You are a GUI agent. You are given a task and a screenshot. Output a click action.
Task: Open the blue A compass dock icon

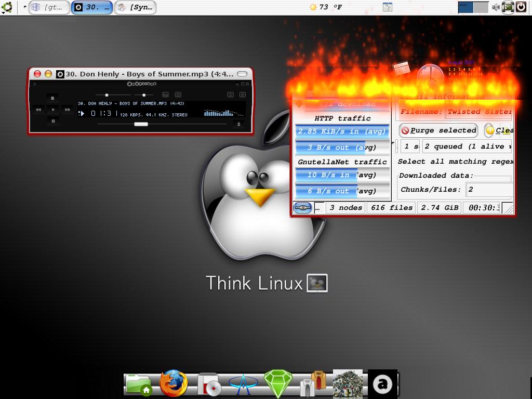click(243, 384)
